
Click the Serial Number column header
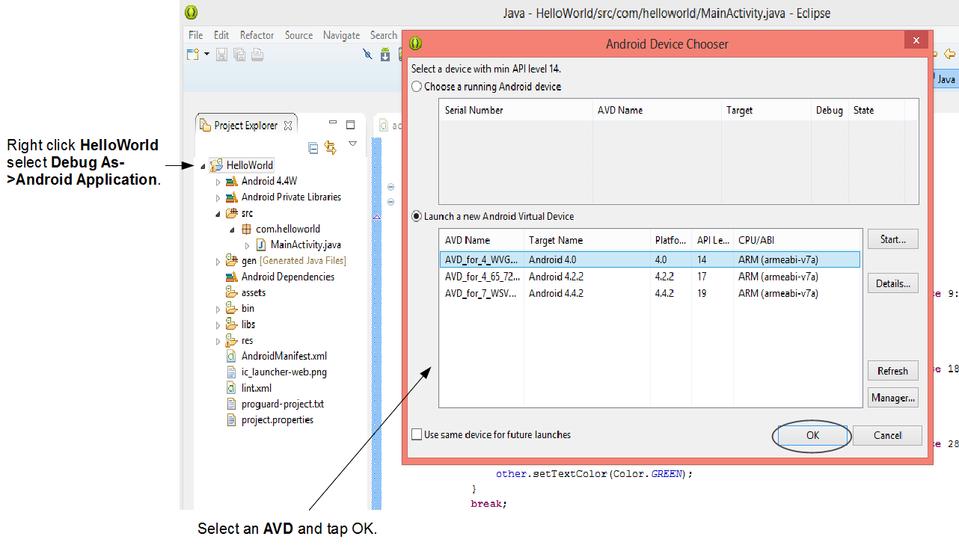pyautogui.click(x=516, y=110)
